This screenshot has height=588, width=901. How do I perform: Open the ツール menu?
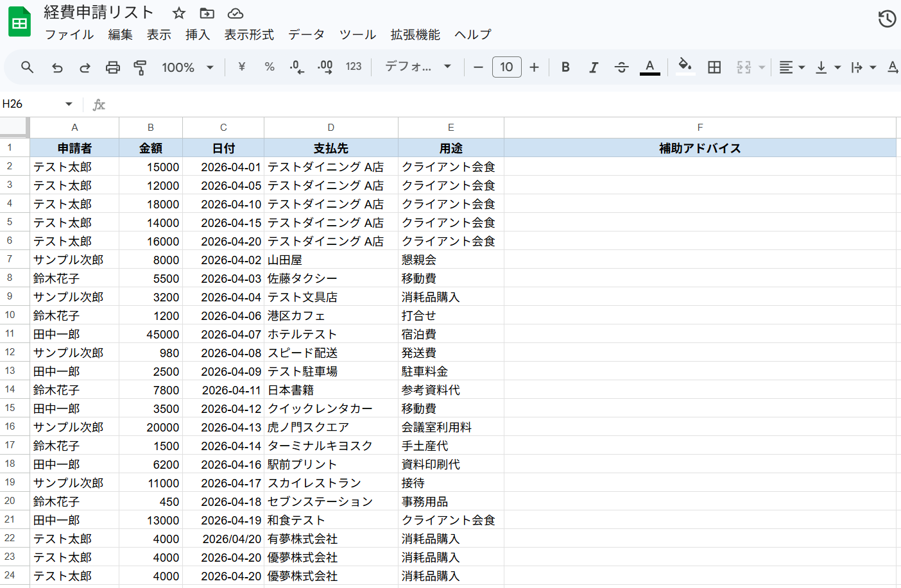pos(357,35)
